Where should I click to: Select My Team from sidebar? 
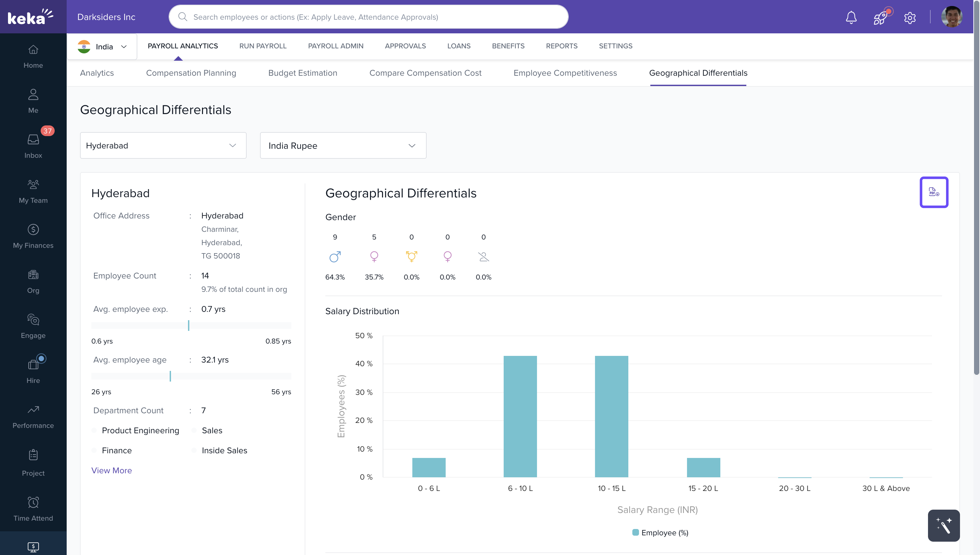(33, 190)
